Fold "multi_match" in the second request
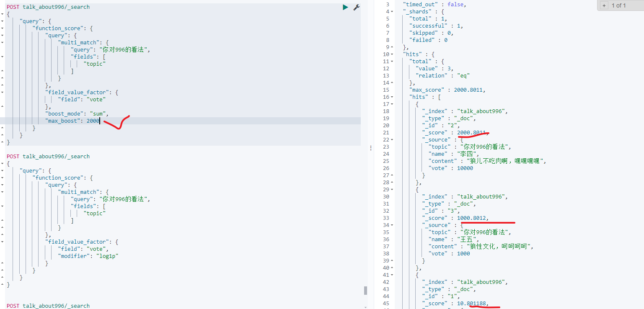Image resolution: width=644 pixels, height=309 pixels. point(2,192)
